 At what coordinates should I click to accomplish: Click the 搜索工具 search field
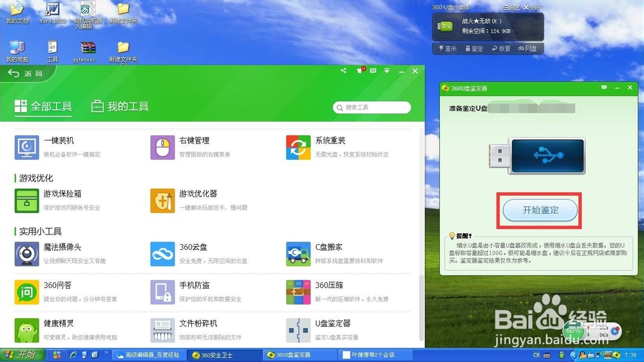[x=372, y=107]
